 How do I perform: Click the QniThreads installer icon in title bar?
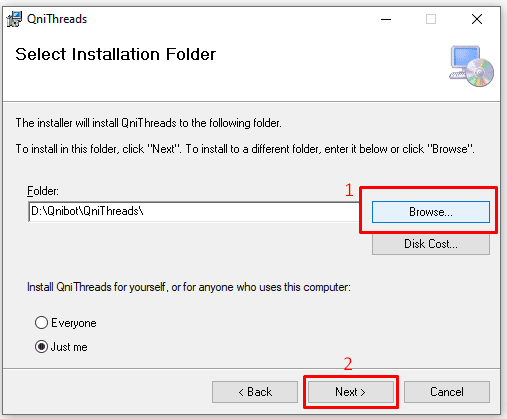tap(14, 19)
